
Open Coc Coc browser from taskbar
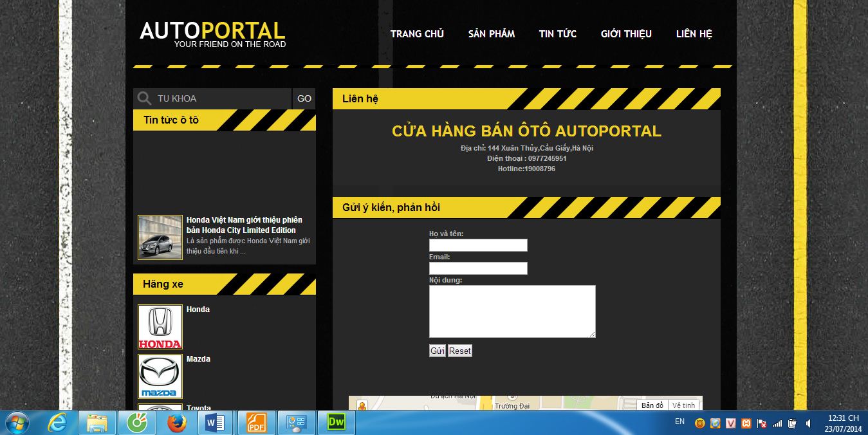(137, 423)
